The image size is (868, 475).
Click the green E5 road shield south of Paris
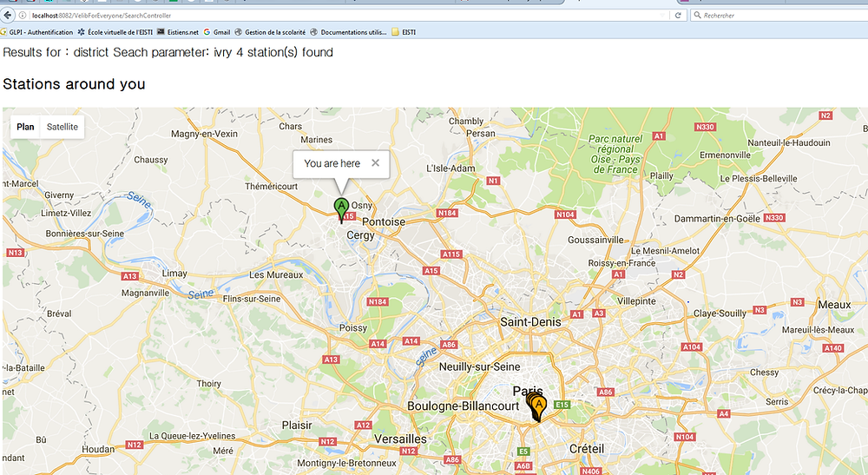[523, 452]
